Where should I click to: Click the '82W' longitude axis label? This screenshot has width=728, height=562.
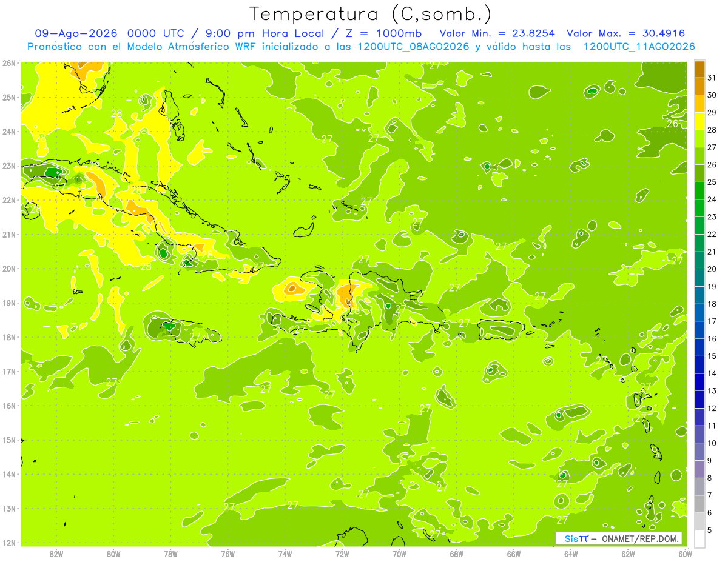(x=56, y=554)
